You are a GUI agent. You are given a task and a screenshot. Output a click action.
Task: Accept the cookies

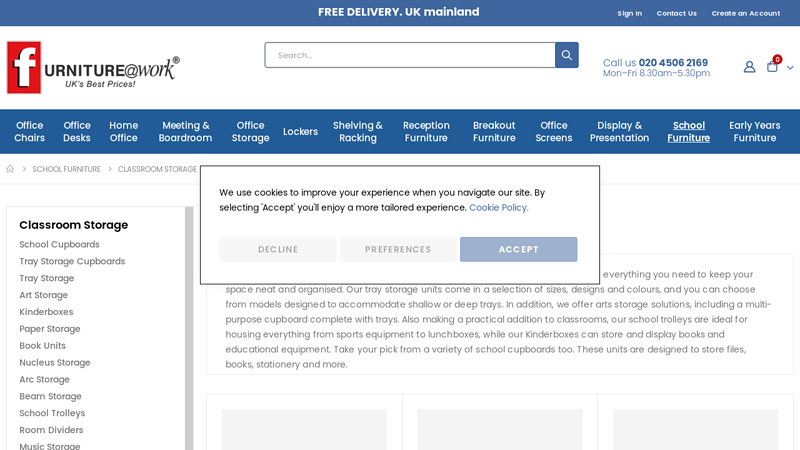[x=518, y=249]
